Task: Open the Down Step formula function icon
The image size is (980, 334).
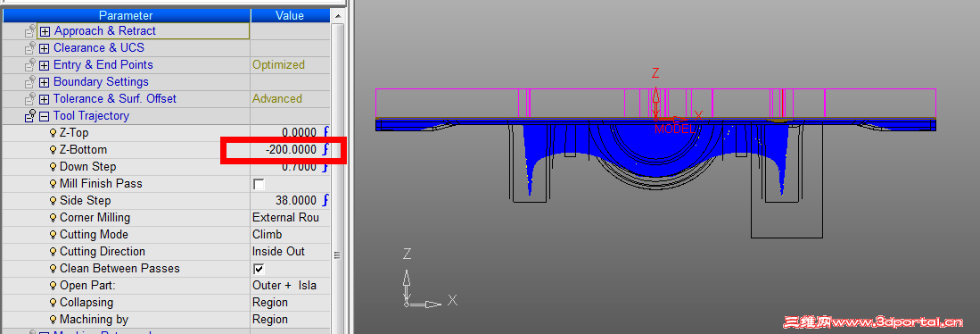Action: (x=325, y=166)
